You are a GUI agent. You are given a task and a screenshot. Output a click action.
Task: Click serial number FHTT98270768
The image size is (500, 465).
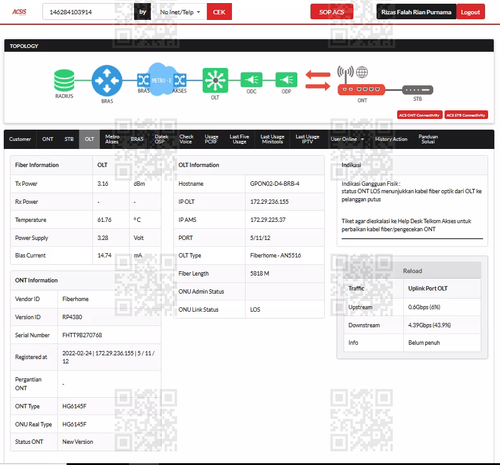[x=82, y=335]
